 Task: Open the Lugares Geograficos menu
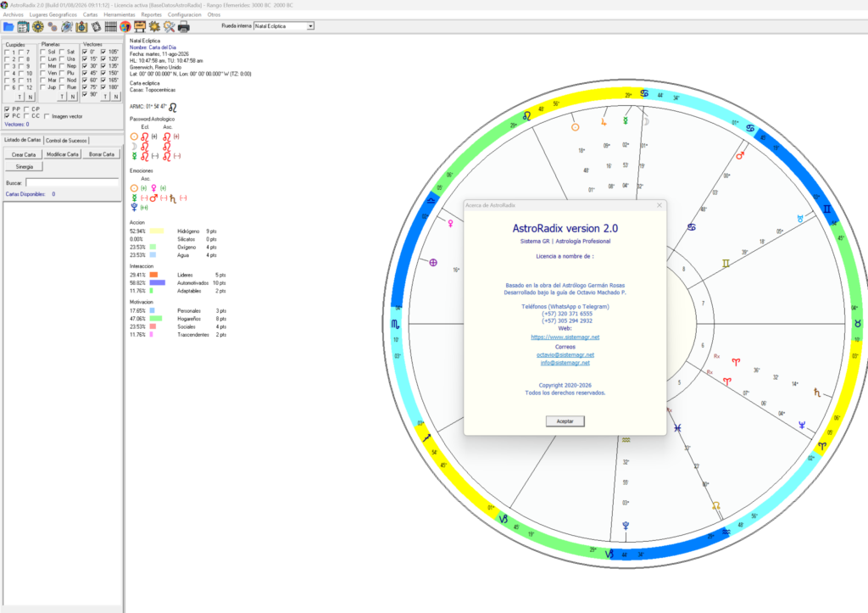(x=53, y=15)
